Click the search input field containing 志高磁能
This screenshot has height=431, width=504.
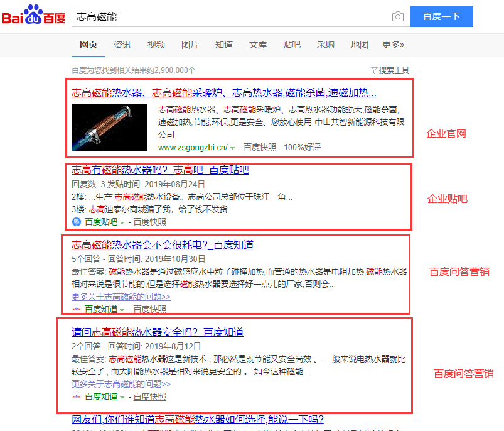[241, 16]
